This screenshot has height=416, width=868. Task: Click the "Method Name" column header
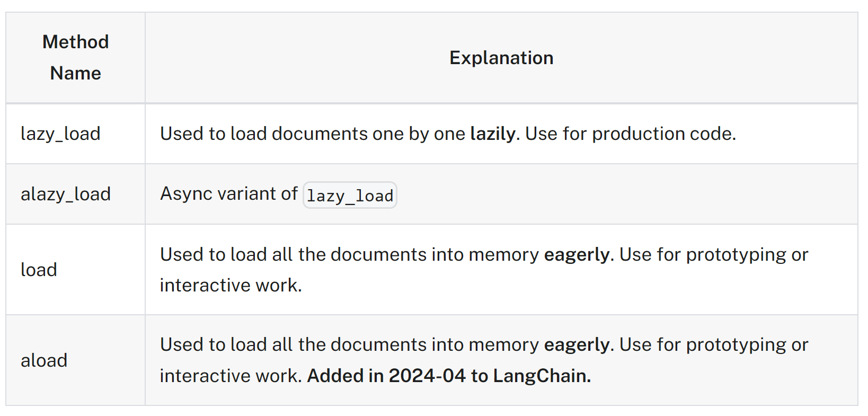point(75,57)
